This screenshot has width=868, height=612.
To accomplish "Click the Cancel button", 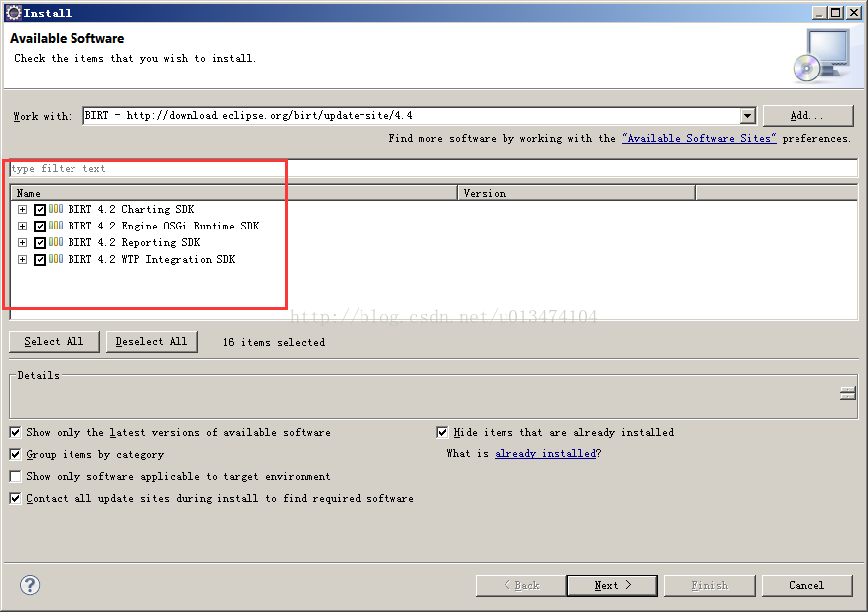I will click(x=806, y=585).
